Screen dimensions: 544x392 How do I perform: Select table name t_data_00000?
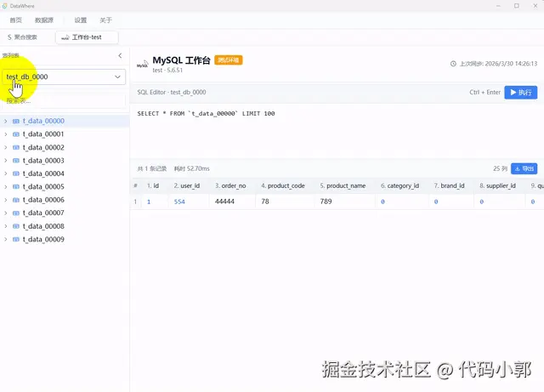(43, 121)
